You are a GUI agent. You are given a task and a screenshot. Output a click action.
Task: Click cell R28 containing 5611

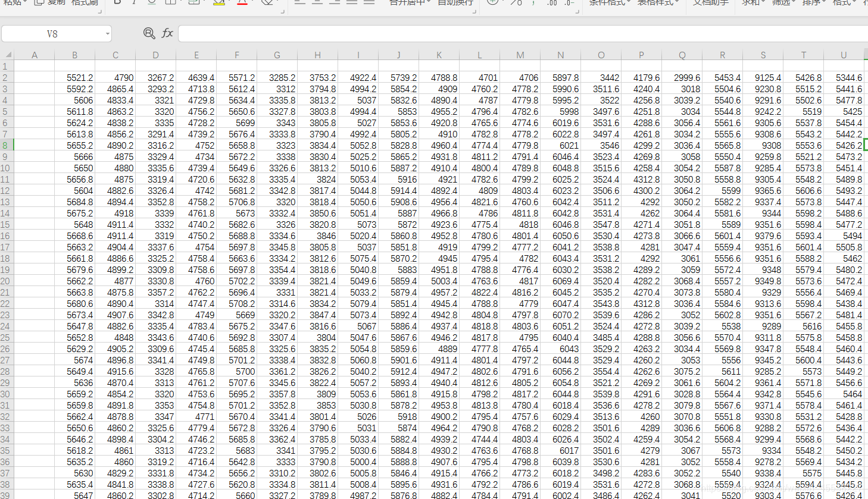click(x=723, y=372)
